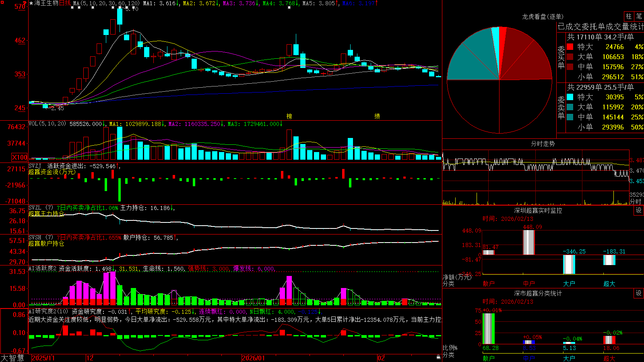Click the AI研究度2(10) indicator name

48,311
